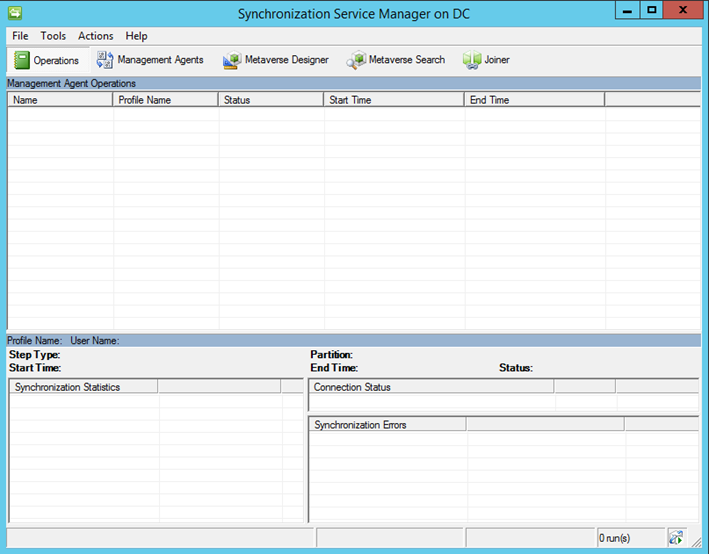
Task: Sort by the Start Time column header
Action: [x=394, y=100]
